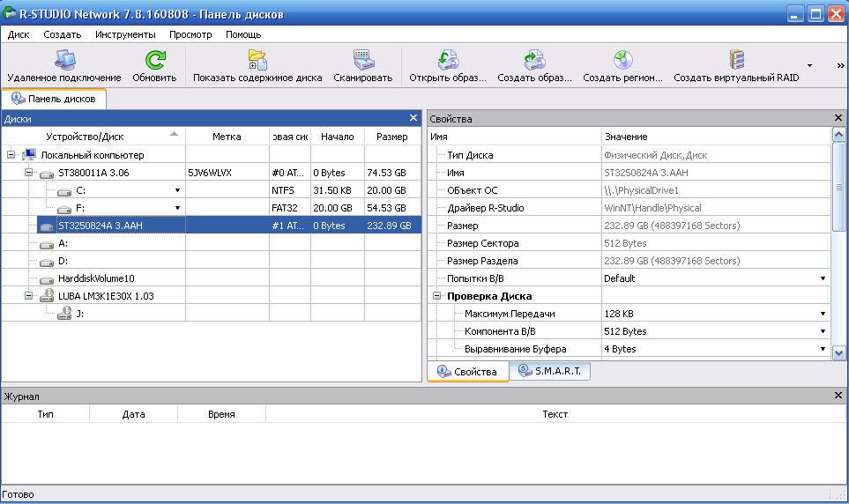Close the Журнал log panel
Screen dimensions: 849x504
838,396
